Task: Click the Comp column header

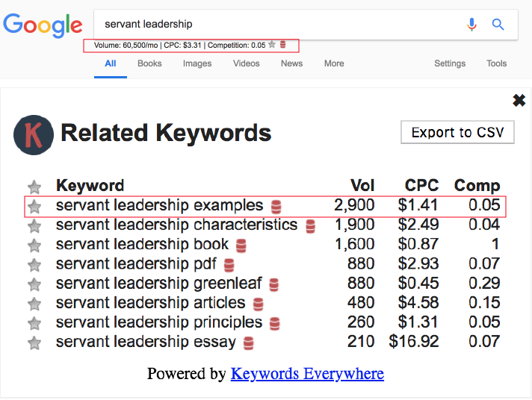Action: (x=477, y=186)
